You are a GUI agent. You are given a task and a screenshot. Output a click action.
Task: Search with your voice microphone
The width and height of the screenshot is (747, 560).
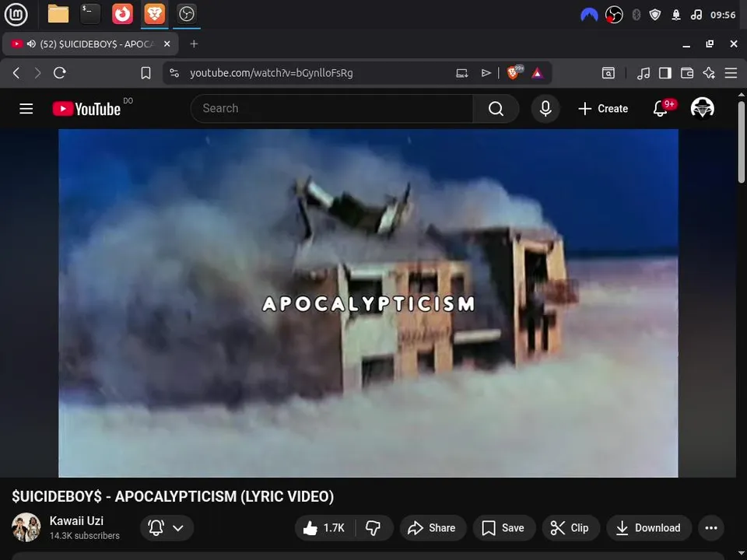545,109
